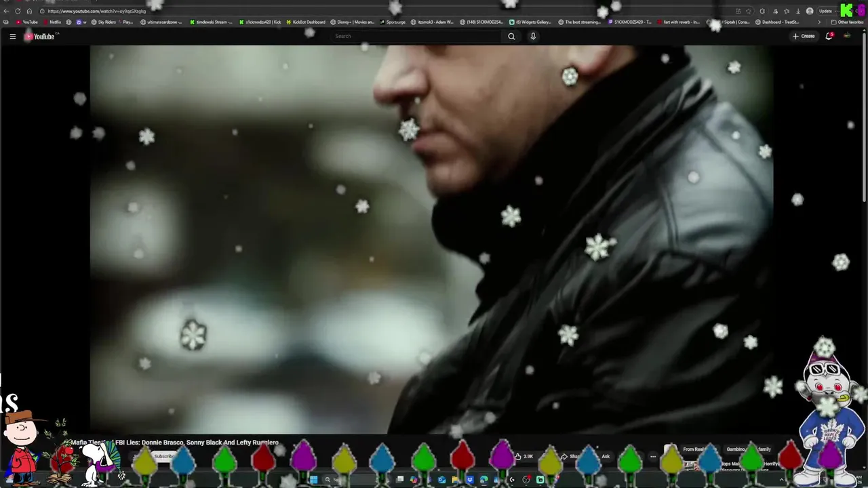The image size is (868, 488).
Task: Open the YouTube hamburger guide menu
Action: point(12,37)
